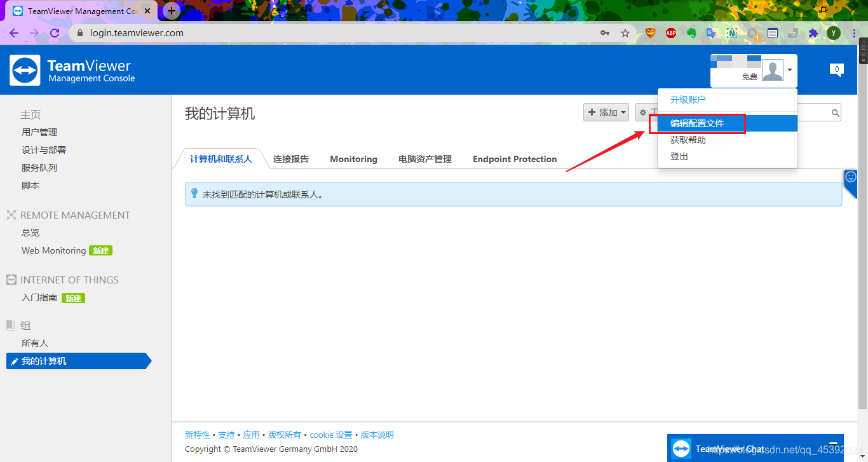Open 总览 under Remote Management
This screenshot has height=462, width=868.
(x=31, y=233)
